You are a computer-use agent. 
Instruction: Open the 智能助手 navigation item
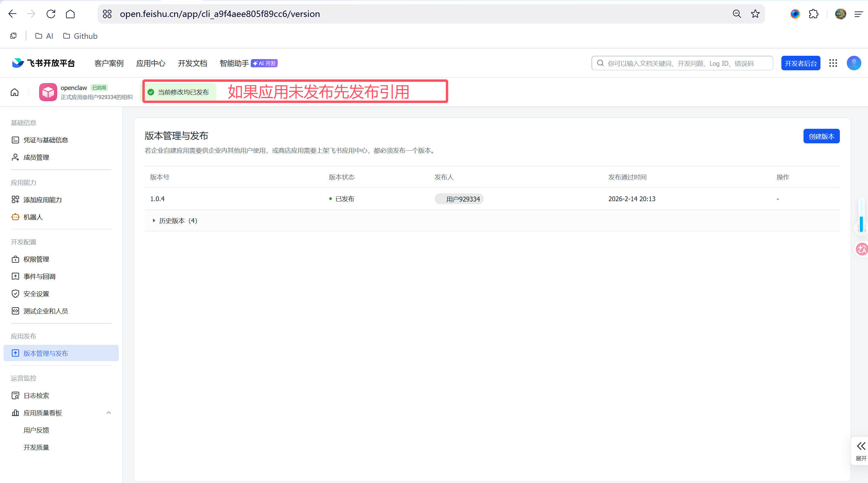pos(234,63)
